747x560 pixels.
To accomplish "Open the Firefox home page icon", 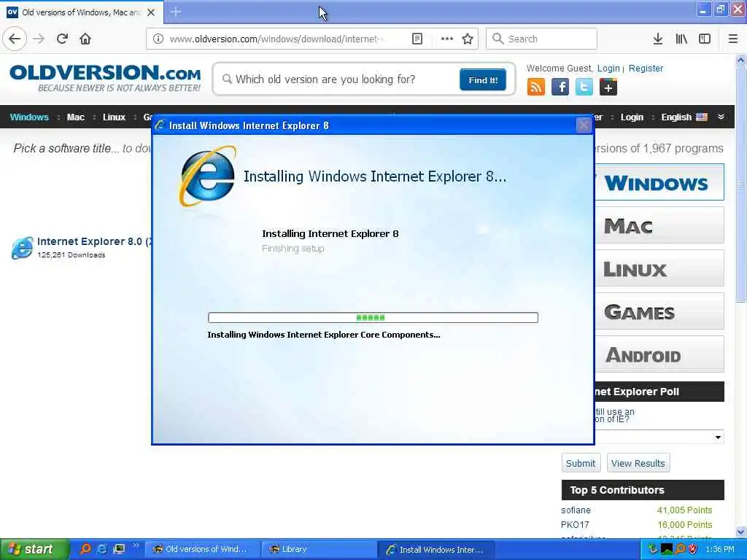I will 85,39.
